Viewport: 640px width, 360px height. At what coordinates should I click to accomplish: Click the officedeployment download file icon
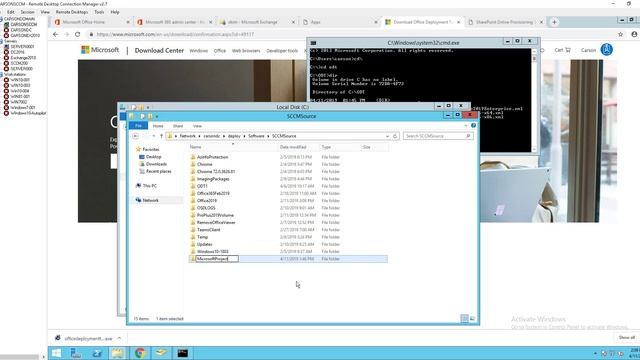(x=58, y=338)
